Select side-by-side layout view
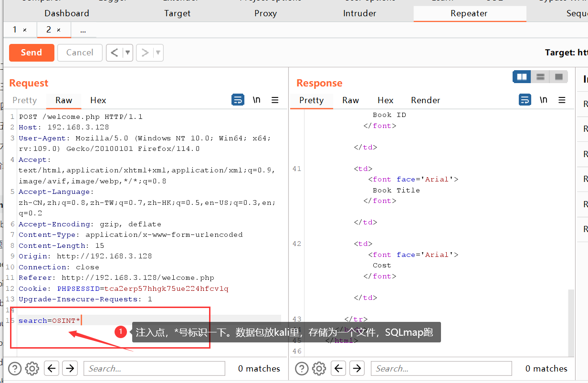 coord(522,77)
